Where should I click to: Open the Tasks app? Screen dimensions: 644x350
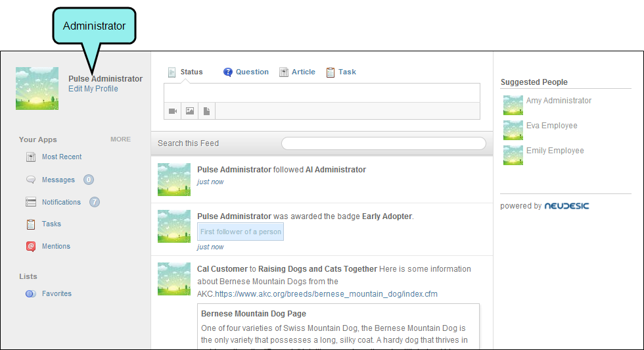click(x=51, y=224)
